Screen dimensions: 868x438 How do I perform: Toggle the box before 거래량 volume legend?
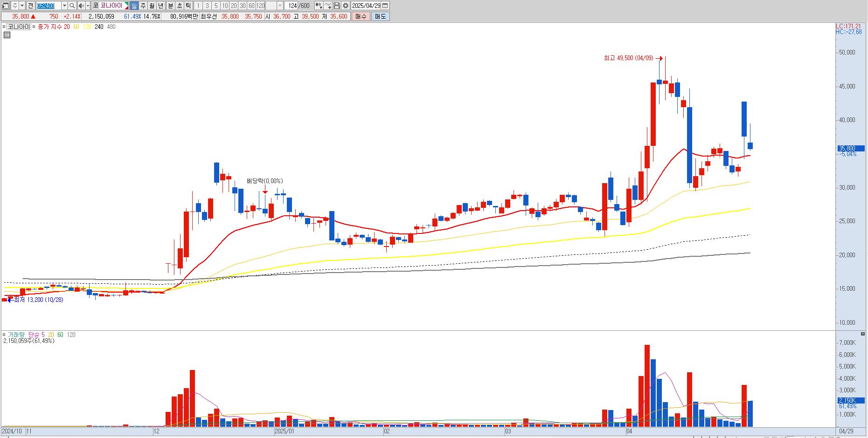click(4, 335)
